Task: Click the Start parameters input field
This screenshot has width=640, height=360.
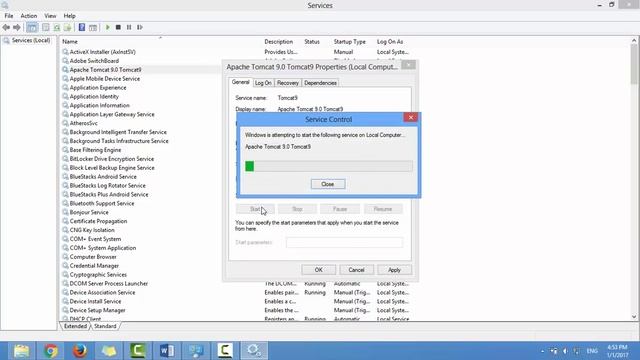Action: click(344, 242)
